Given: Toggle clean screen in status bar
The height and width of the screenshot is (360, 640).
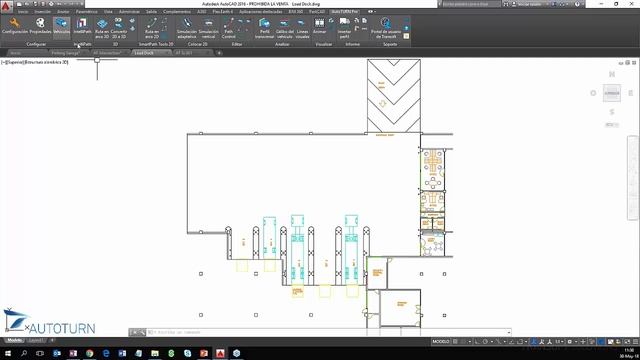Looking at the screenshot, I should [x=627, y=342].
